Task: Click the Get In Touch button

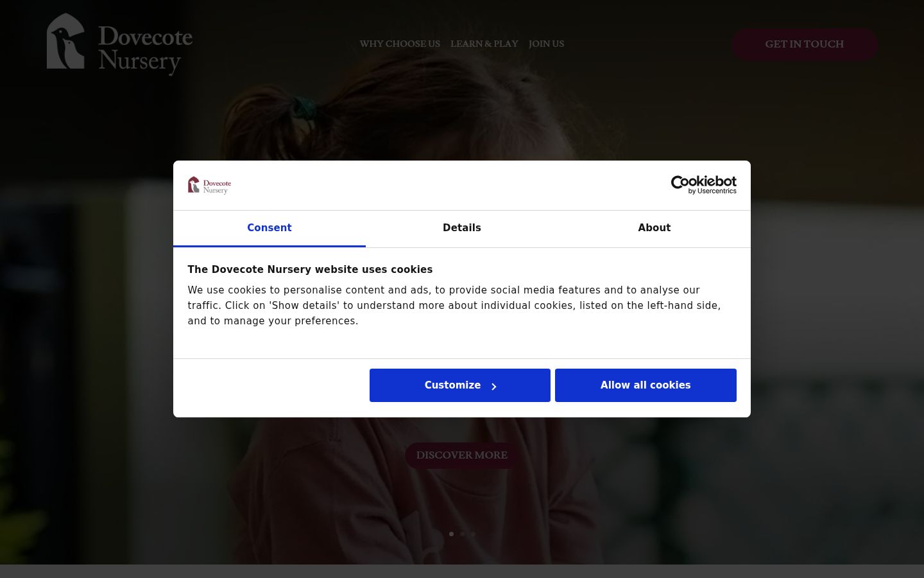Action: point(805,44)
